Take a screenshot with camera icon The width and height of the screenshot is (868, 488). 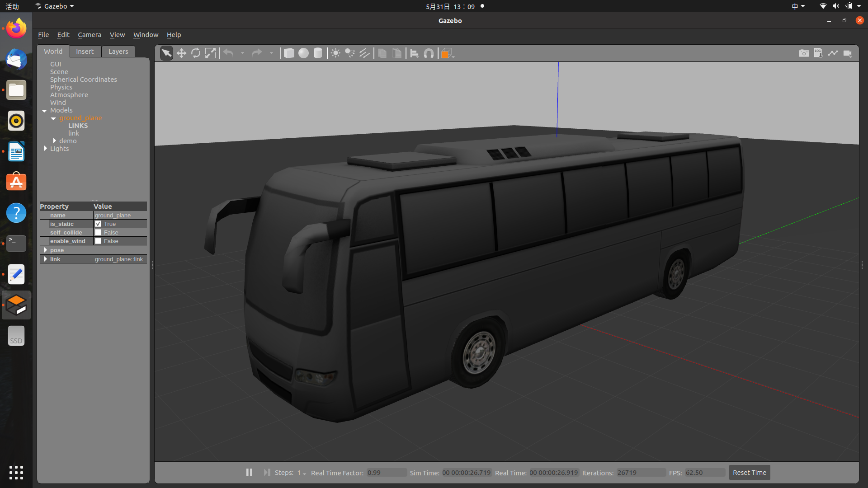click(x=803, y=53)
